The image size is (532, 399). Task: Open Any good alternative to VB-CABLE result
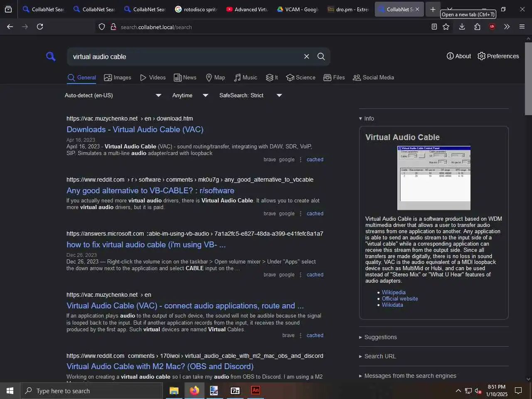click(x=150, y=190)
